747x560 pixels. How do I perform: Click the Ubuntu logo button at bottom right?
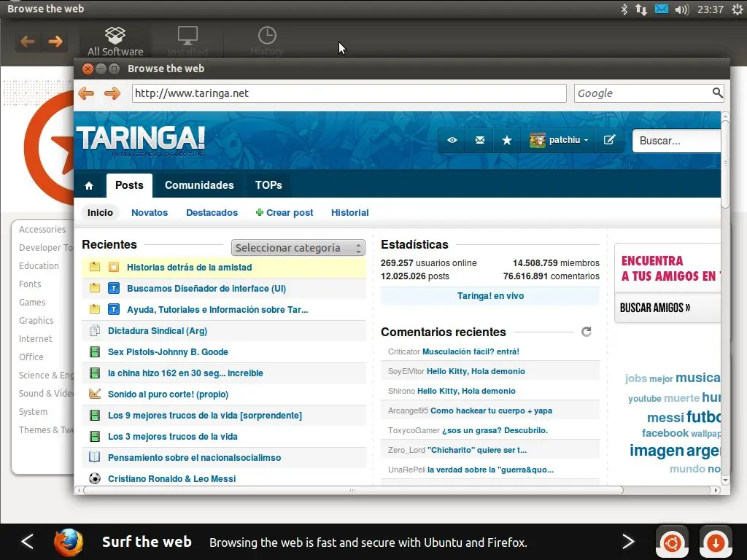(x=672, y=542)
